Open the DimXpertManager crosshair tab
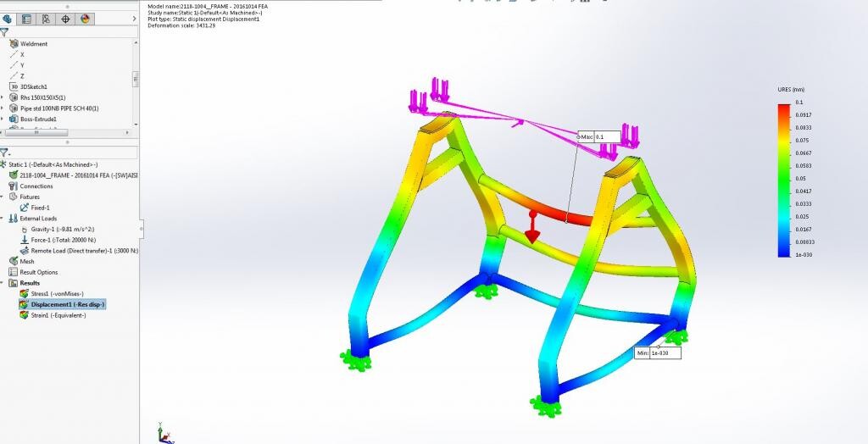The width and height of the screenshot is (868, 444). pyautogui.click(x=65, y=18)
